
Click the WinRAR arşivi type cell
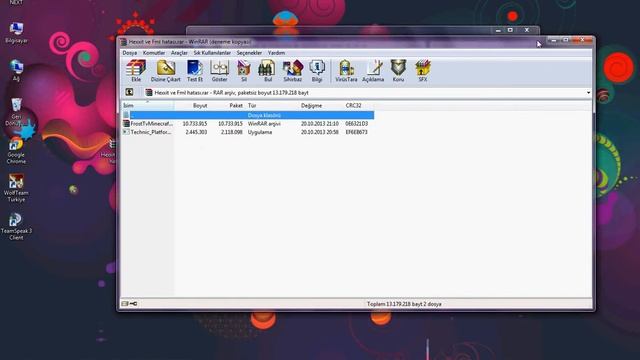point(264,124)
